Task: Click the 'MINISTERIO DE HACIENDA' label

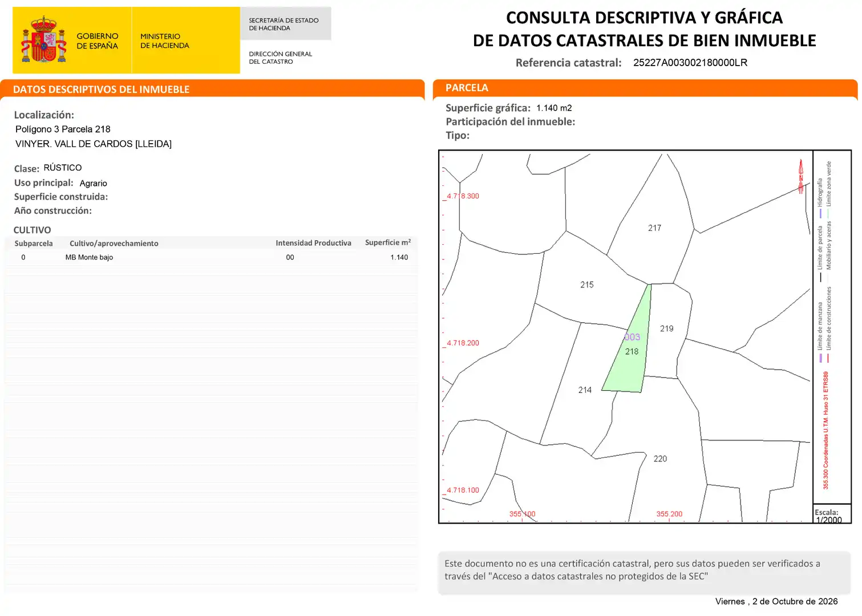Action: [x=165, y=41]
